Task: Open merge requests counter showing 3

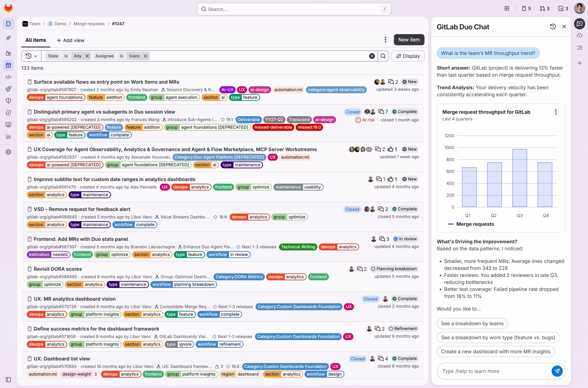Action: click(544, 9)
